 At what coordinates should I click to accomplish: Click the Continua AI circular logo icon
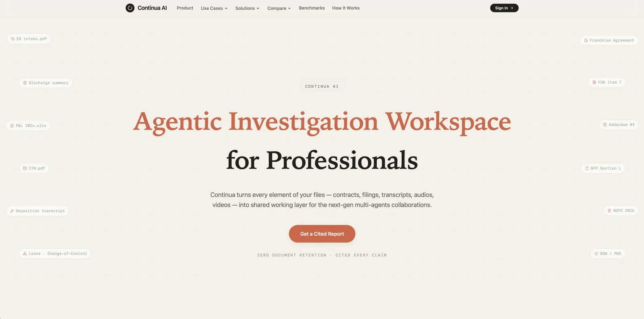pyautogui.click(x=130, y=8)
